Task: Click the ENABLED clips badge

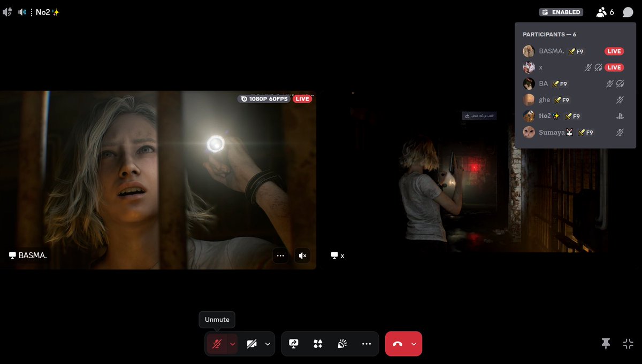Action: click(x=561, y=12)
